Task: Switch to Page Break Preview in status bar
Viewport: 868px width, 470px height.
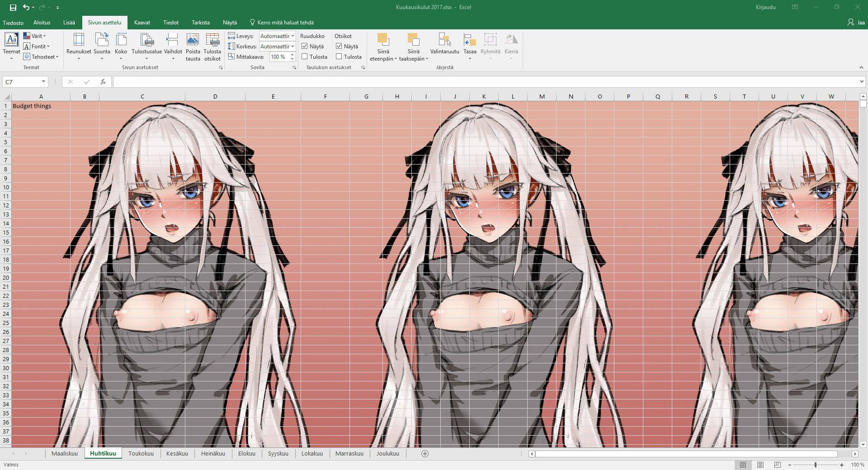Action: click(x=778, y=465)
